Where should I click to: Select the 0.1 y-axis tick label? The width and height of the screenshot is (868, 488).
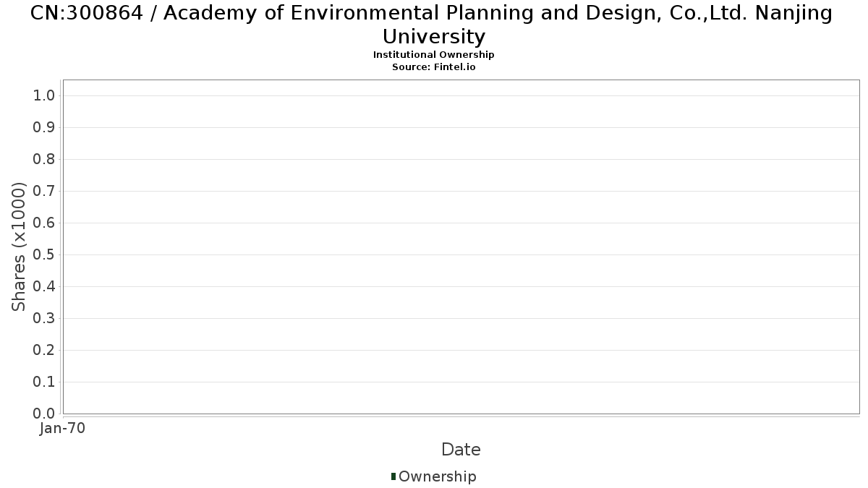(44, 382)
